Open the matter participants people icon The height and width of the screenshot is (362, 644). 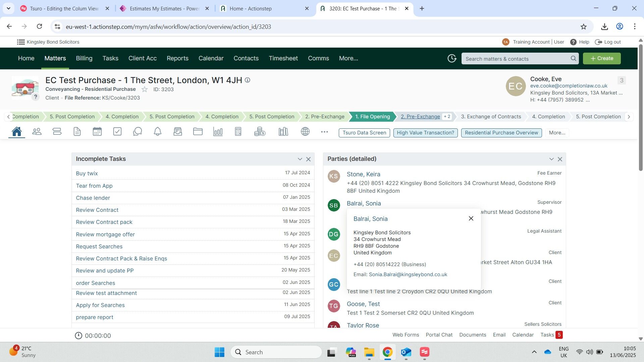click(37, 132)
